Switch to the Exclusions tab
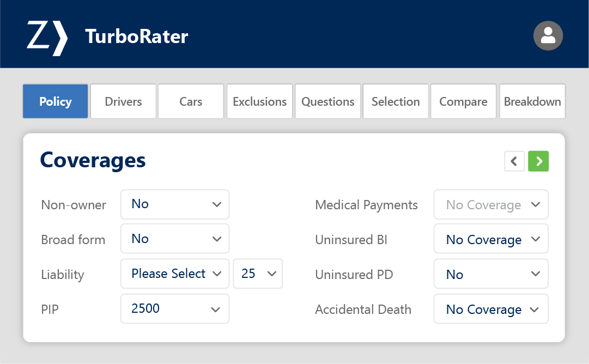Viewport: 589px width, 364px height. [259, 101]
